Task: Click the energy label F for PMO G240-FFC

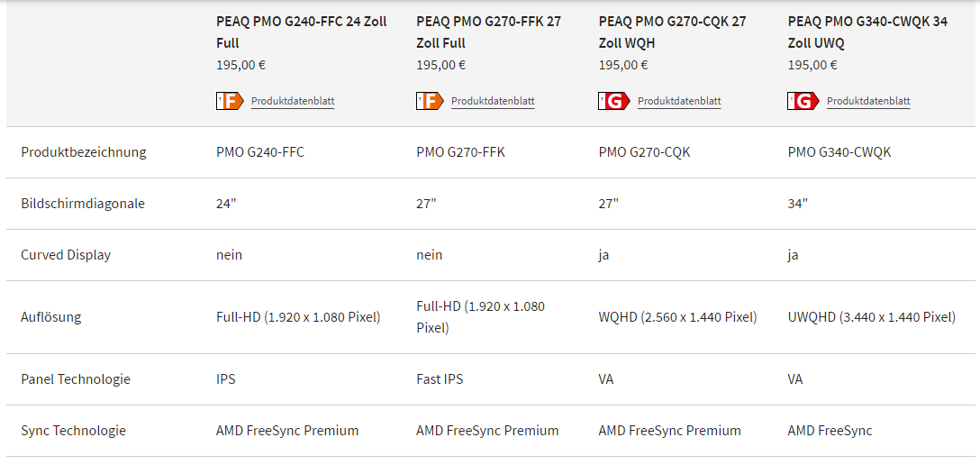Action: coord(230,101)
